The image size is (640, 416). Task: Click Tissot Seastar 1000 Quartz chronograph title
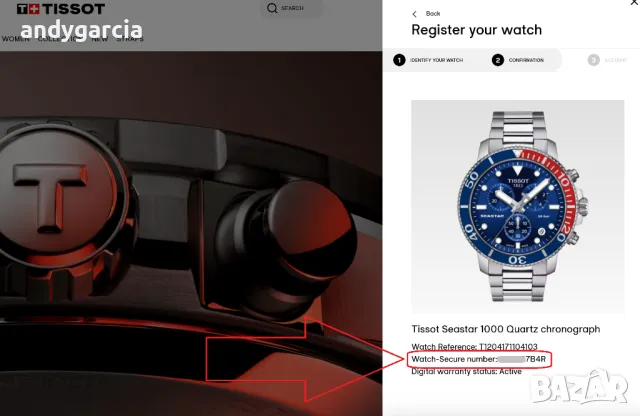(506, 329)
